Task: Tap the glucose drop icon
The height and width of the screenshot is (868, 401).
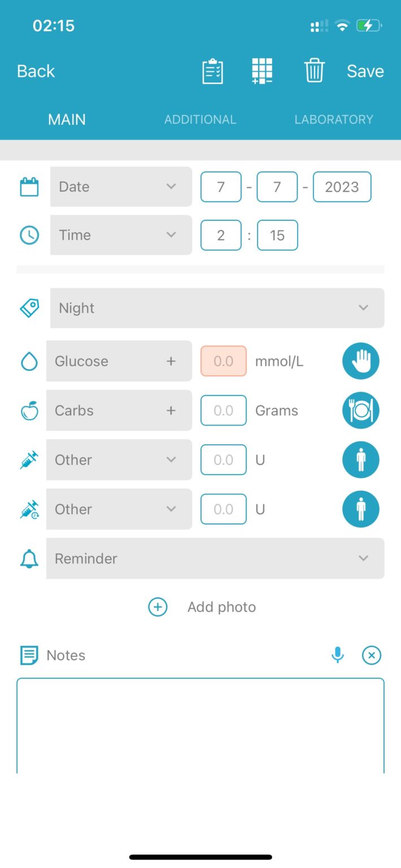Action: coord(29,361)
